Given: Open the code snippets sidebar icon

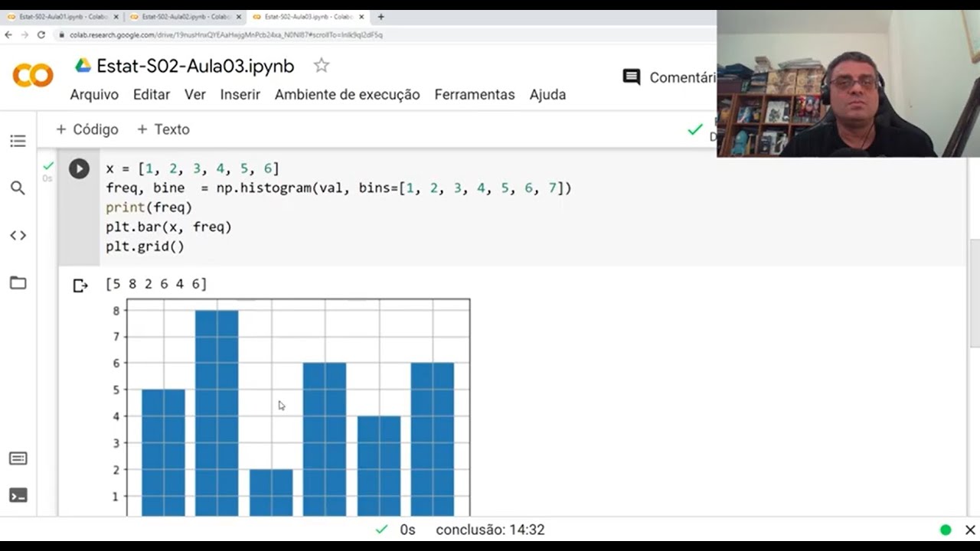Looking at the screenshot, I should [x=18, y=236].
